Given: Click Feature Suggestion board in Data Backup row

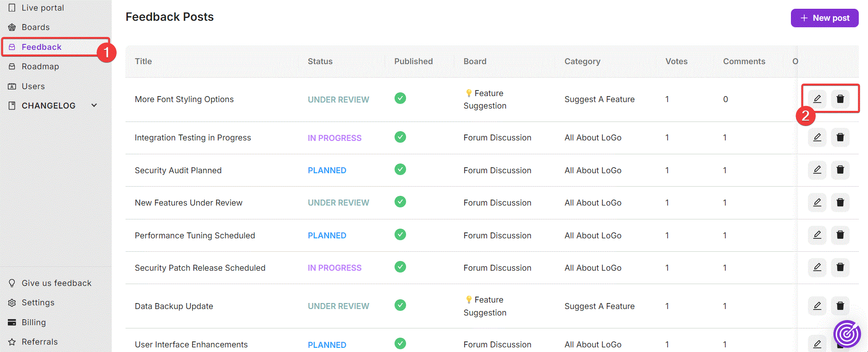Looking at the screenshot, I should pyautogui.click(x=485, y=306).
